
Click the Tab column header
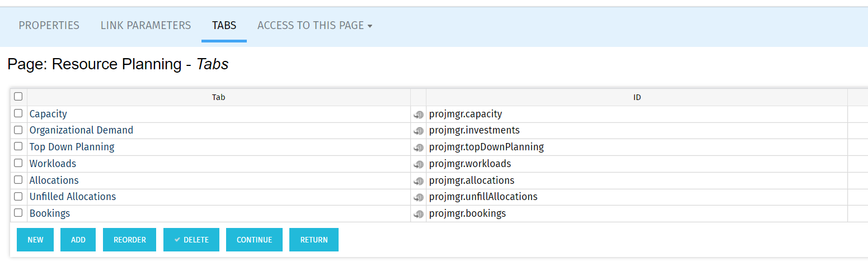[x=219, y=97]
